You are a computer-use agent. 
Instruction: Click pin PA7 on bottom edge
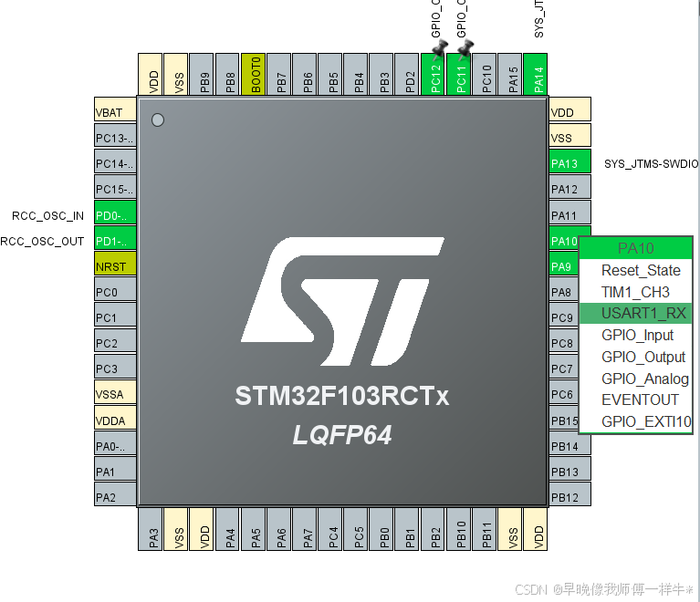point(305,529)
